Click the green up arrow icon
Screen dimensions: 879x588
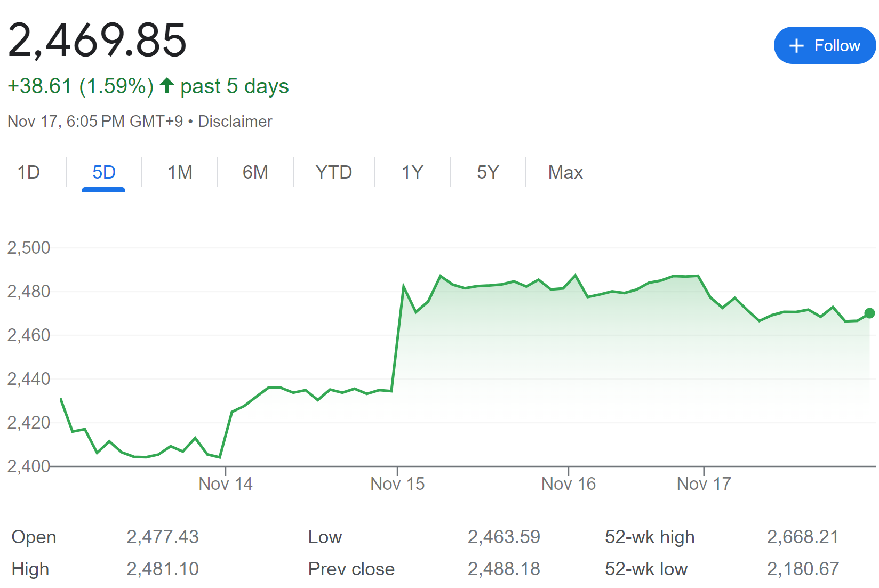[167, 85]
